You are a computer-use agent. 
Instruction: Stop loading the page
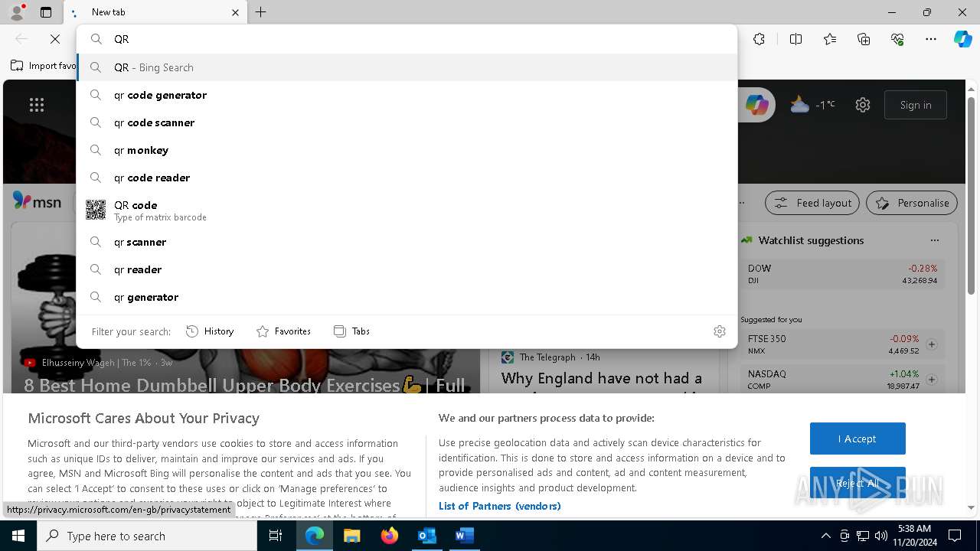point(55,39)
